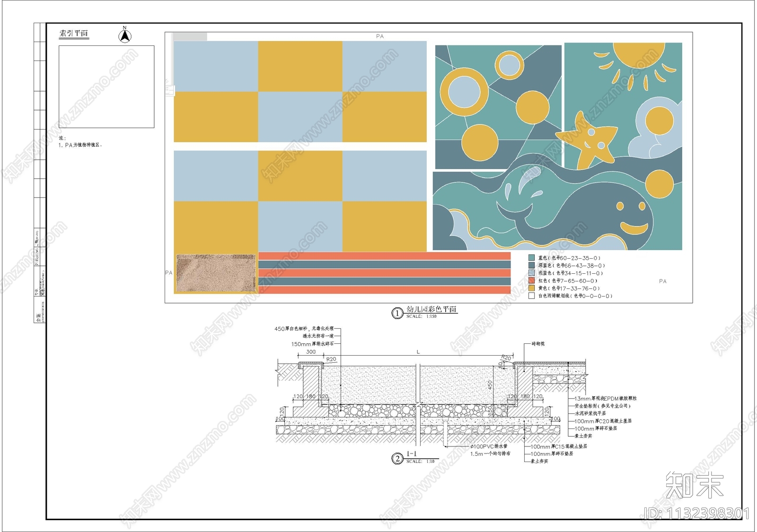Screen dimensions: 757x532
Task: Pick the red 7-65-60-0 legend swatch
Action: coord(531,280)
